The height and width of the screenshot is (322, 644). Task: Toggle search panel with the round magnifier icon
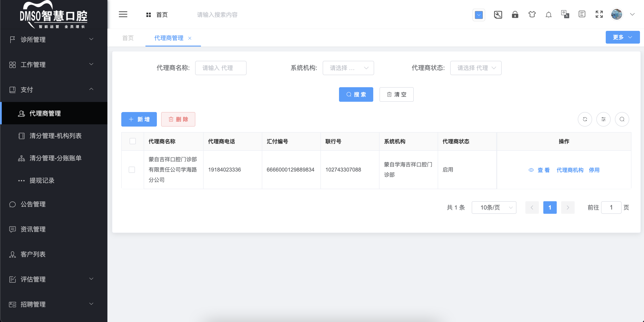[622, 119]
